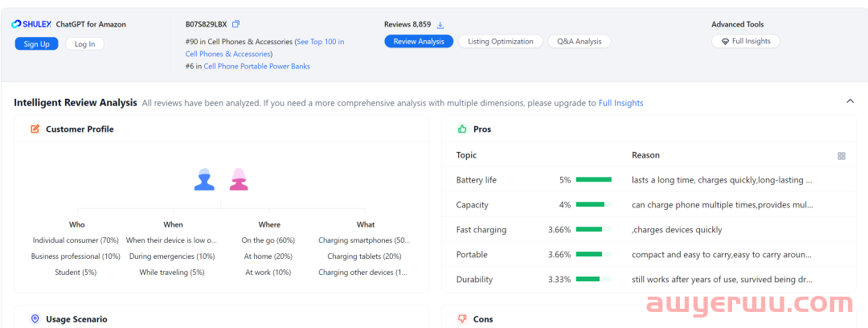Viewport: 868px width, 328px height.
Task: Click the Pros thumbs-up icon
Action: (x=462, y=129)
